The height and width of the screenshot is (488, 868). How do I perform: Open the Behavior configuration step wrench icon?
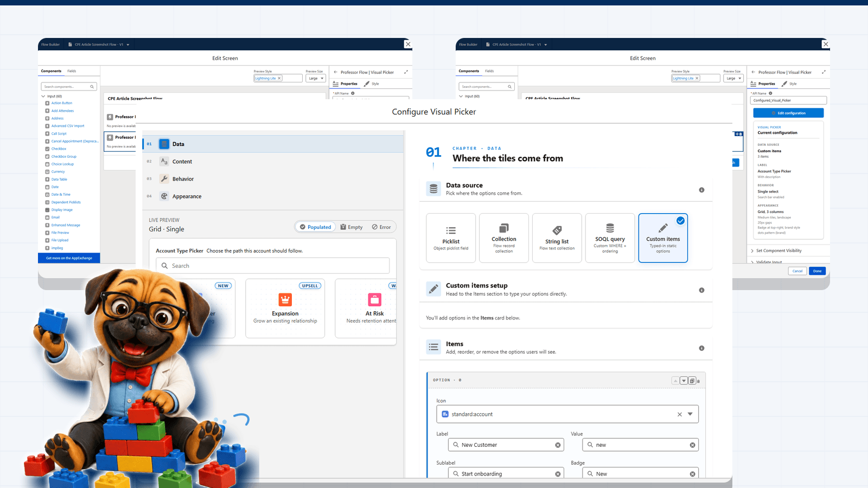[164, 178]
